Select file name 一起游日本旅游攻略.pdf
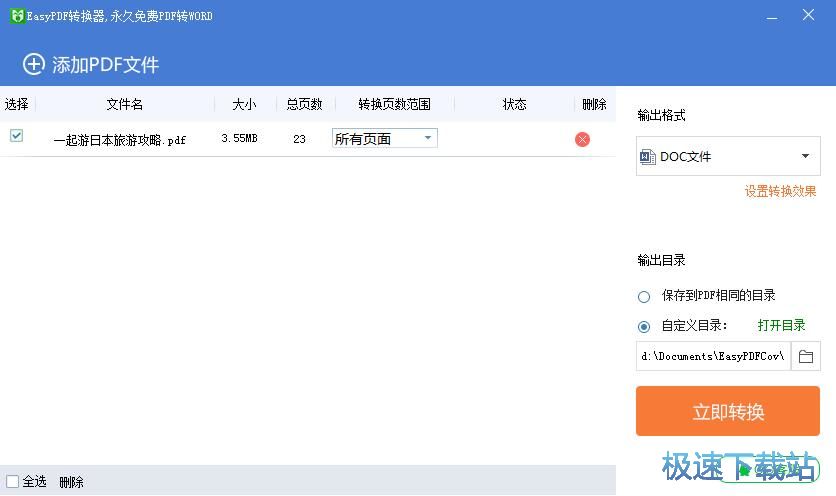836x496 pixels. tap(119, 140)
